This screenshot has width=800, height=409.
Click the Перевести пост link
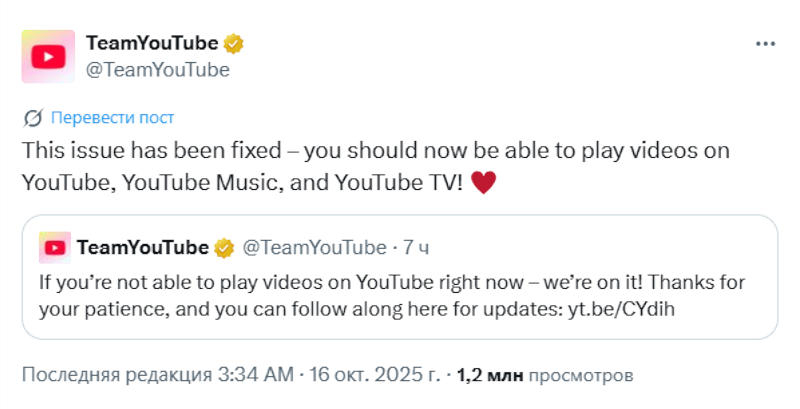[x=112, y=118]
